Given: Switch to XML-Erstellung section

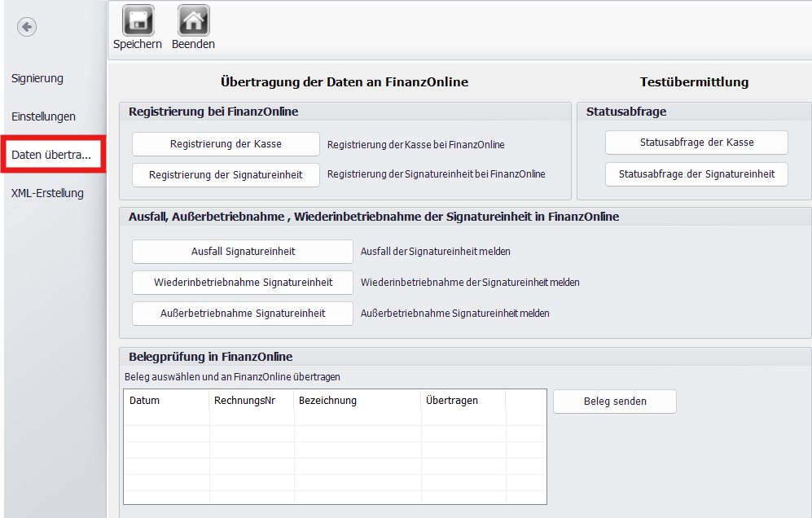Looking at the screenshot, I should pos(47,193).
